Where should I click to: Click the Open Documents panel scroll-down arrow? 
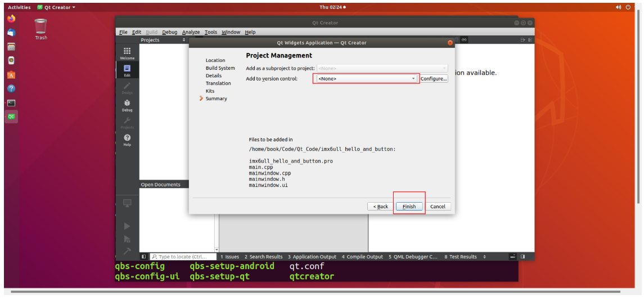pyautogui.click(x=217, y=249)
